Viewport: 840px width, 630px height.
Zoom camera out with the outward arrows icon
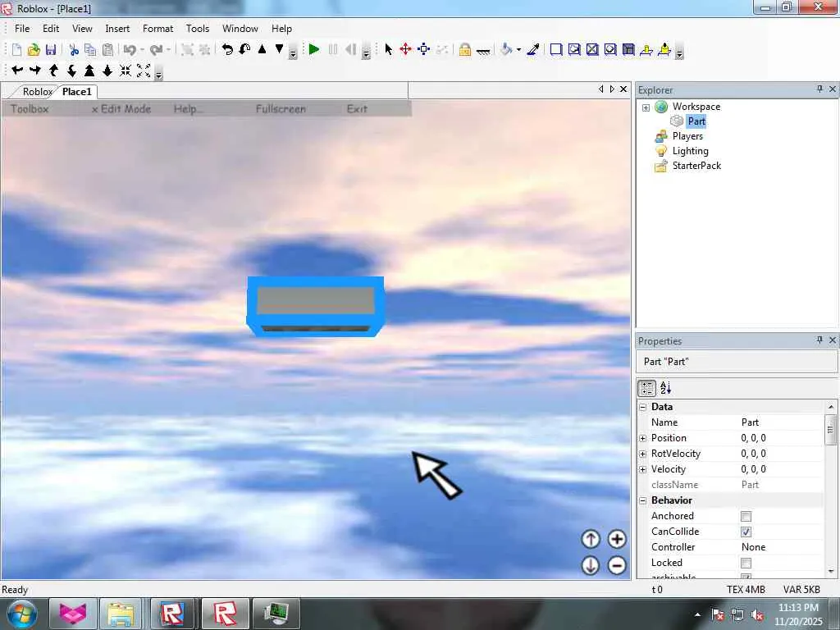point(144,71)
